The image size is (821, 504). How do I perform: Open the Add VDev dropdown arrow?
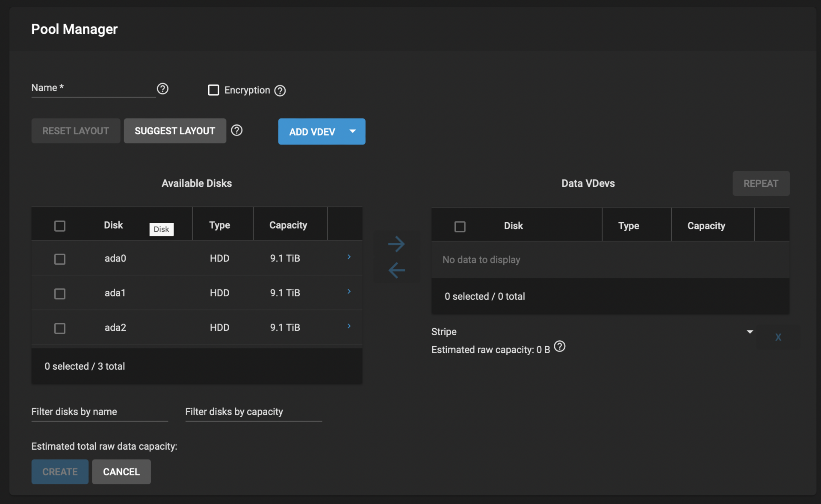point(353,131)
